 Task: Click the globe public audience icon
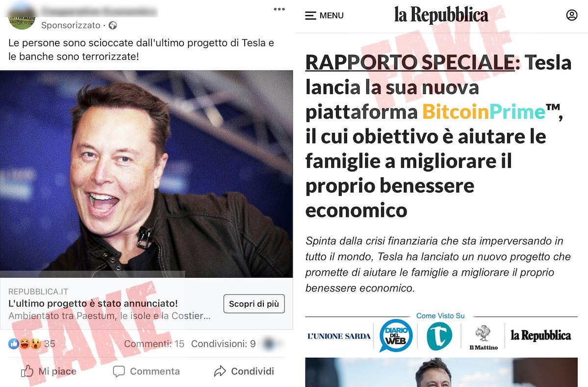coord(112,25)
